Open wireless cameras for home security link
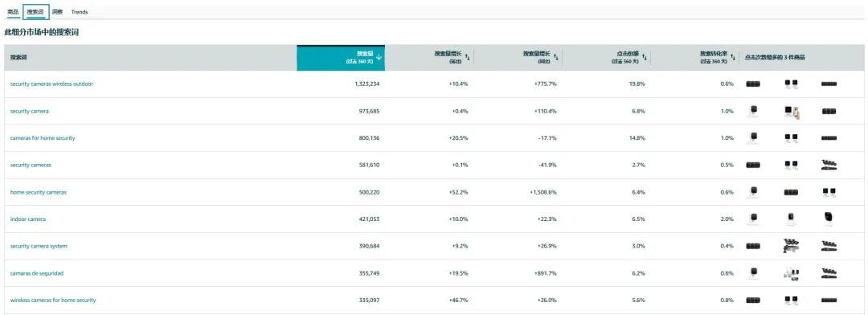This screenshot has width=868, height=315. tap(53, 300)
